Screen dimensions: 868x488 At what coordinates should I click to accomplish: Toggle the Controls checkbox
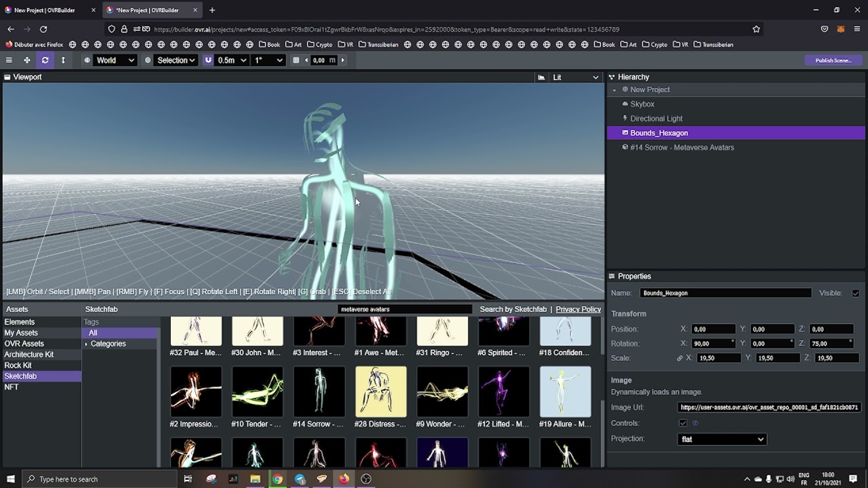683,424
